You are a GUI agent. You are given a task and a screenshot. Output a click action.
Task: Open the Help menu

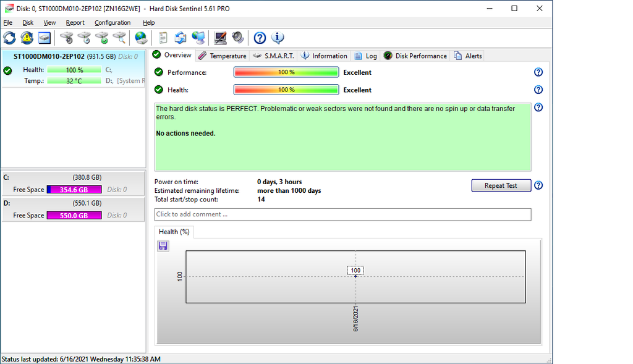coord(148,23)
